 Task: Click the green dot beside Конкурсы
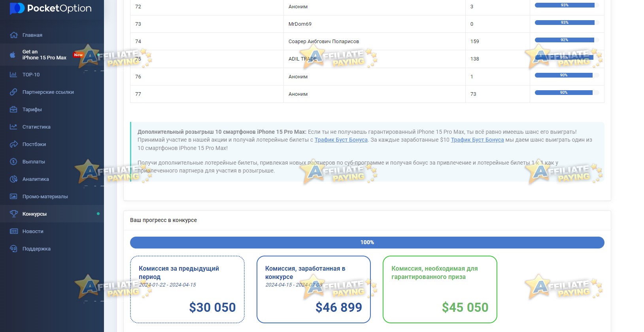pyautogui.click(x=98, y=214)
